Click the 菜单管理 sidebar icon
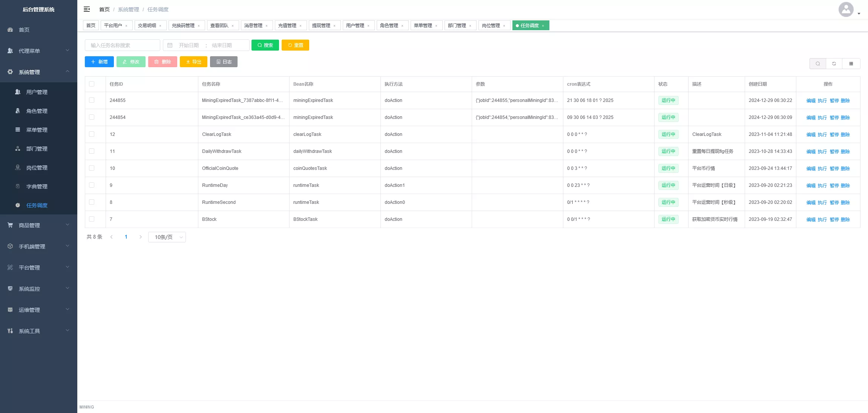868x413 pixels. (x=18, y=129)
